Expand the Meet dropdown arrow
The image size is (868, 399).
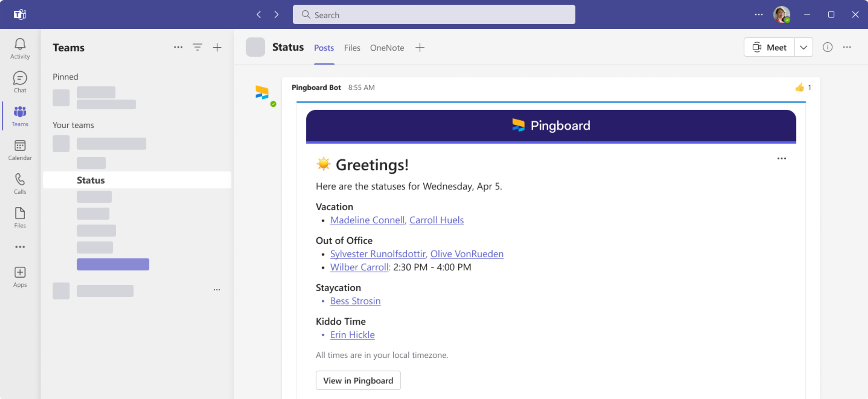[803, 47]
